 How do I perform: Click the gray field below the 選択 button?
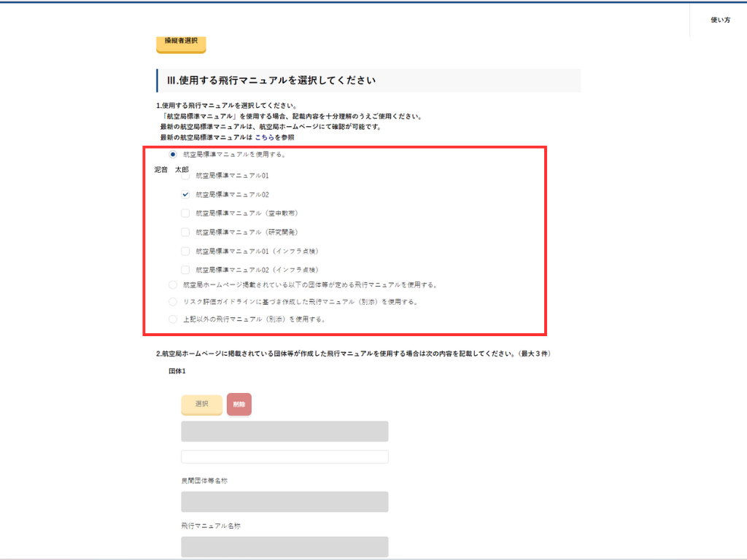285,431
